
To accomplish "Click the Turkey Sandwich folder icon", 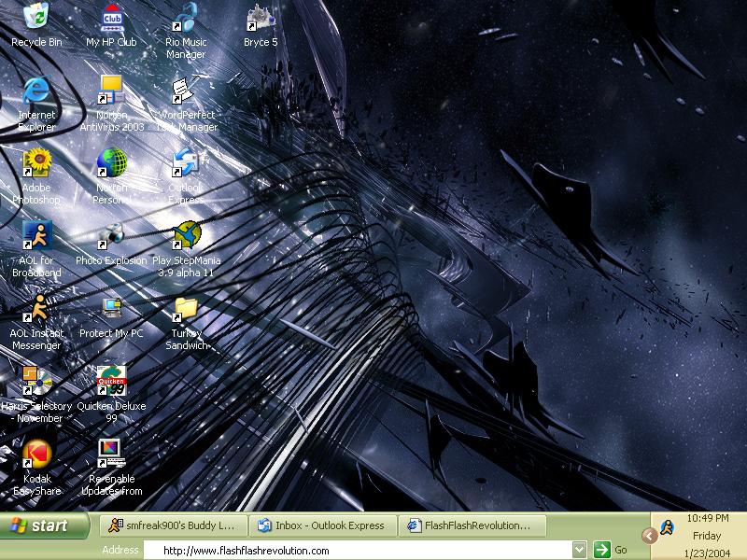I will (x=185, y=308).
